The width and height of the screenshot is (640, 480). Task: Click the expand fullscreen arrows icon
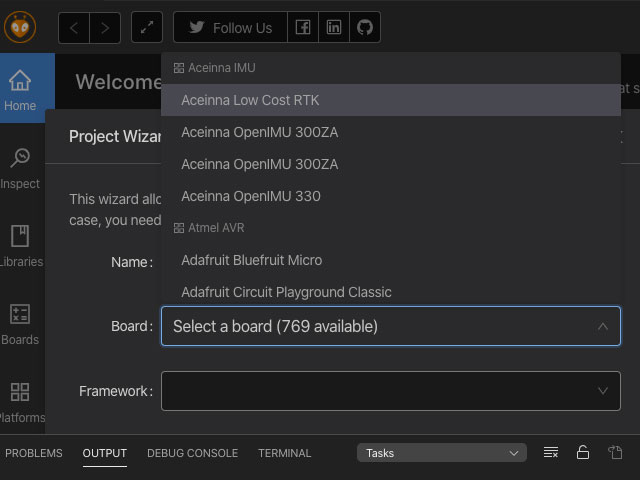coord(147,27)
